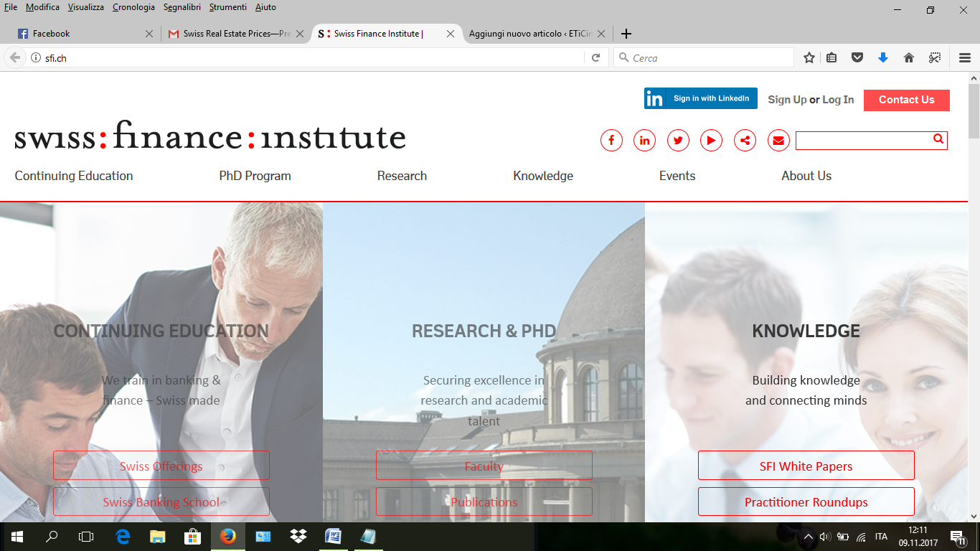Screen dimensions: 980x551
Task: Open the Modifica menu
Action: tap(42, 7)
